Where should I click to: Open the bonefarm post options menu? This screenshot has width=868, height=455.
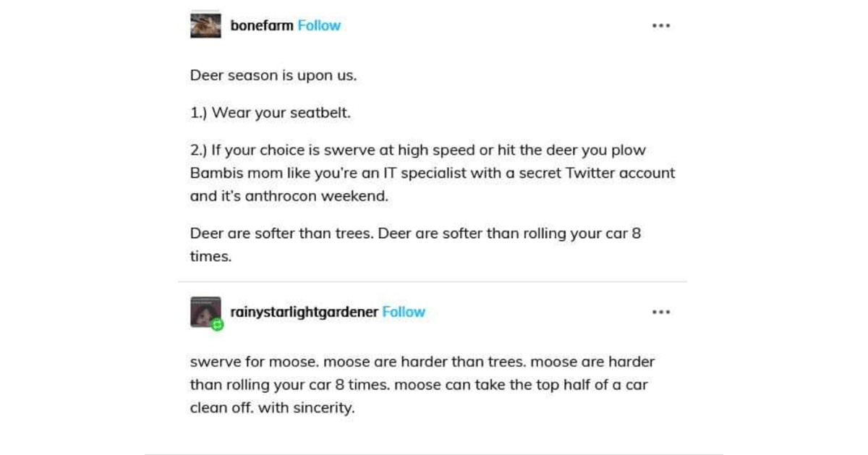[661, 26]
